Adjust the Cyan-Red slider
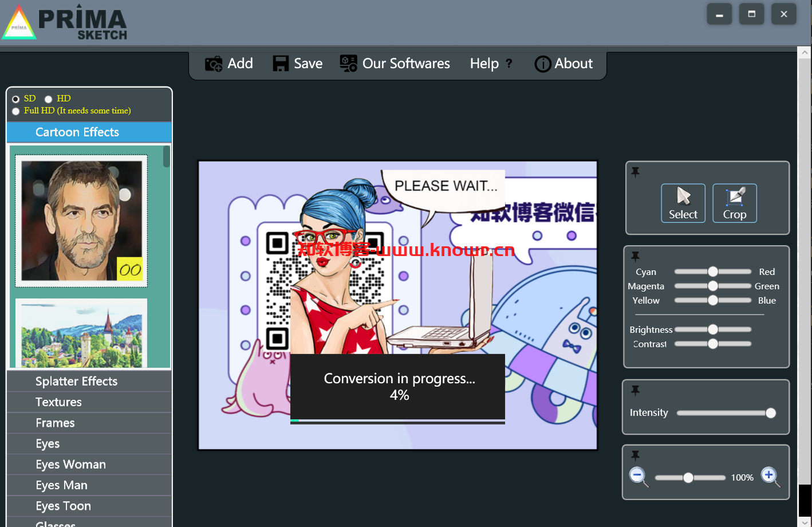812x527 pixels. (713, 272)
